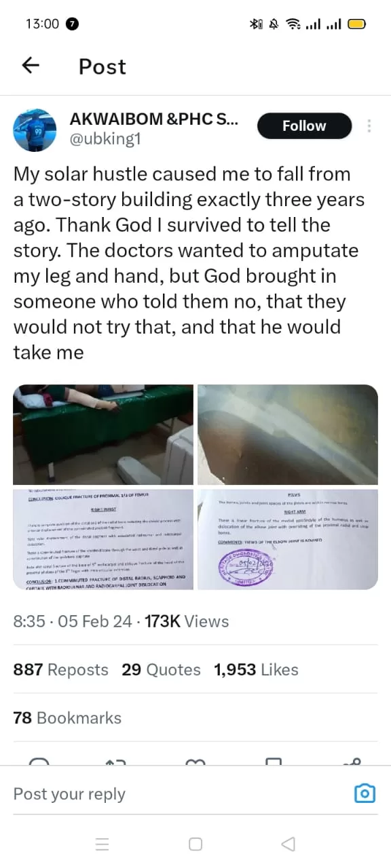
Task: Tap the Android home square icon
Action: (x=195, y=844)
